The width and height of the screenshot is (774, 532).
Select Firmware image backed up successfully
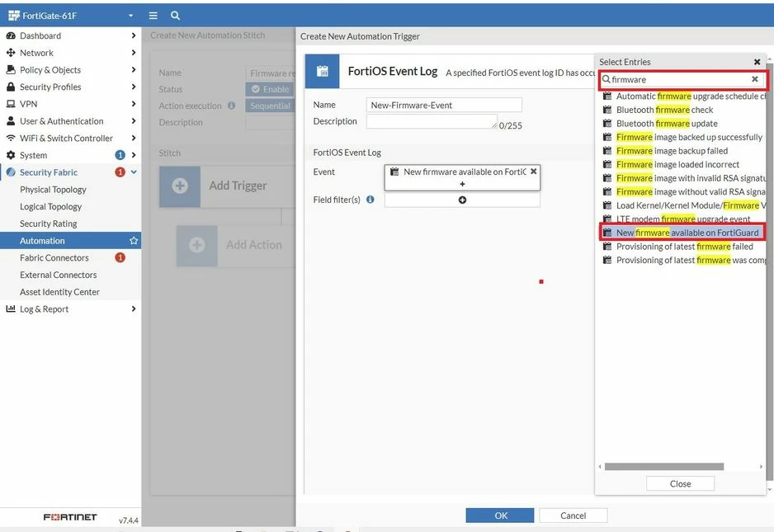click(684, 137)
